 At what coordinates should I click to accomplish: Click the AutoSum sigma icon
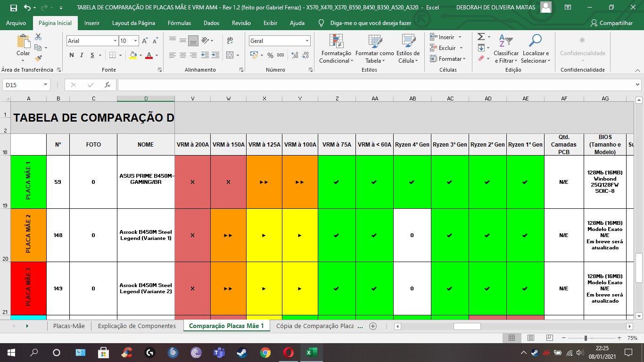click(x=481, y=37)
